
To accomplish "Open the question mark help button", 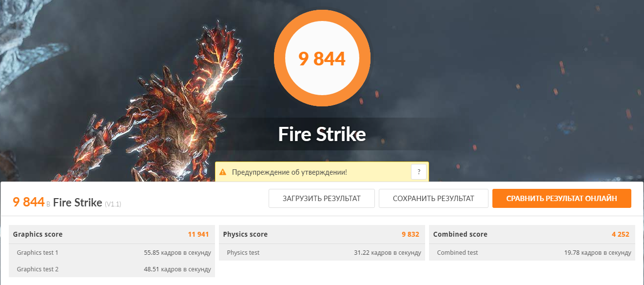I will click(x=419, y=172).
